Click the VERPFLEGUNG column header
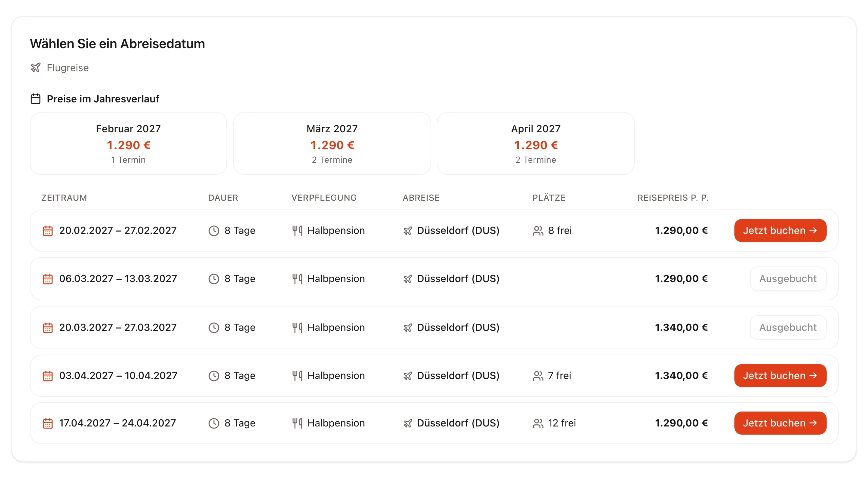The height and width of the screenshot is (478, 868). [x=324, y=198]
